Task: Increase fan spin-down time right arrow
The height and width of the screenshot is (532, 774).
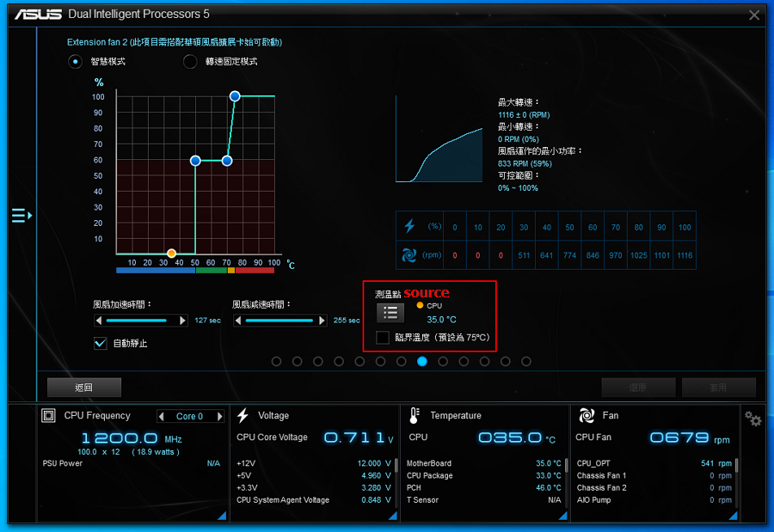Action: [322, 321]
